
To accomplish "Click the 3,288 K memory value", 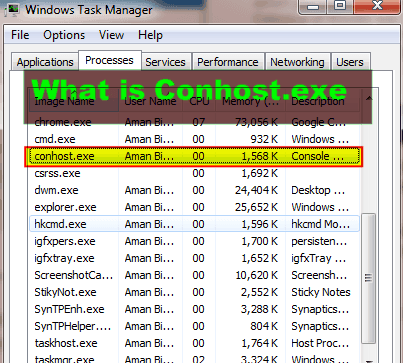I will pyautogui.click(x=260, y=309).
